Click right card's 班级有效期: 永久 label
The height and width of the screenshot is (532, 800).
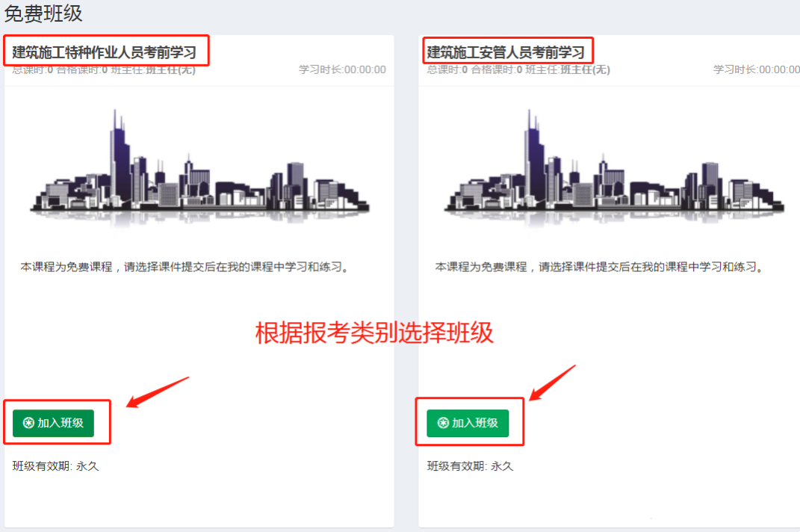click(470, 466)
